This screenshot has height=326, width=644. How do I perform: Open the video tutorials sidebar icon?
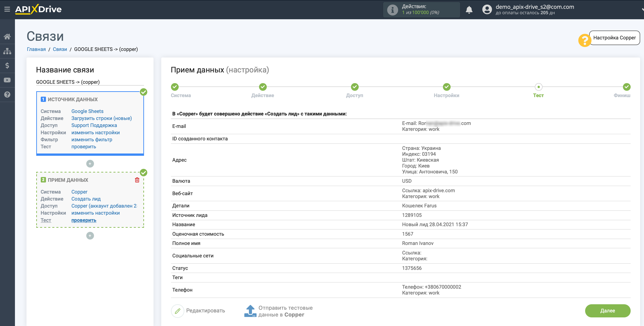click(7, 80)
